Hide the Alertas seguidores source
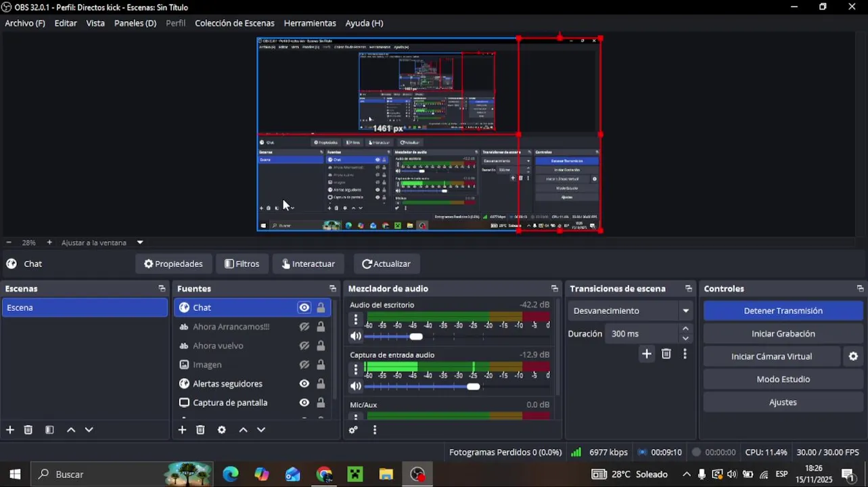The width and height of the screenshot is (868, 487). pyautogui.click(x=304, y=384)
